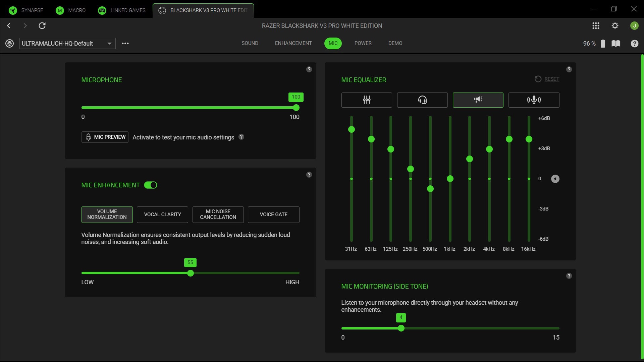Click the 500Hz equalizer band handle
The width and height of the screenshot is (644, 362).
[x=430, y=189]
